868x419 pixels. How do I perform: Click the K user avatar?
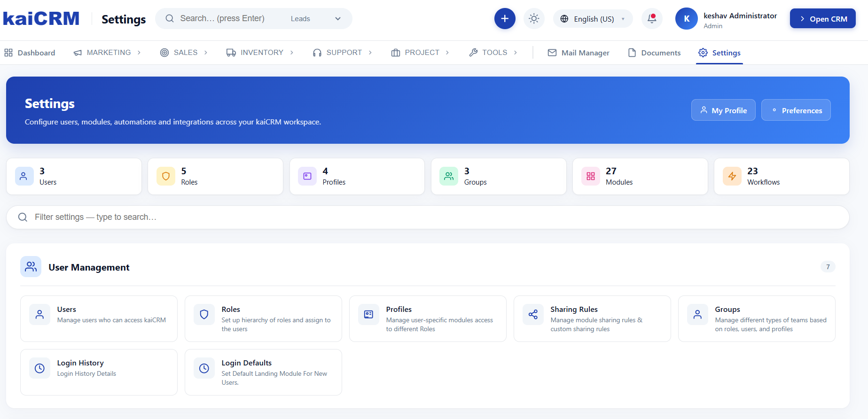pos(687,19)
